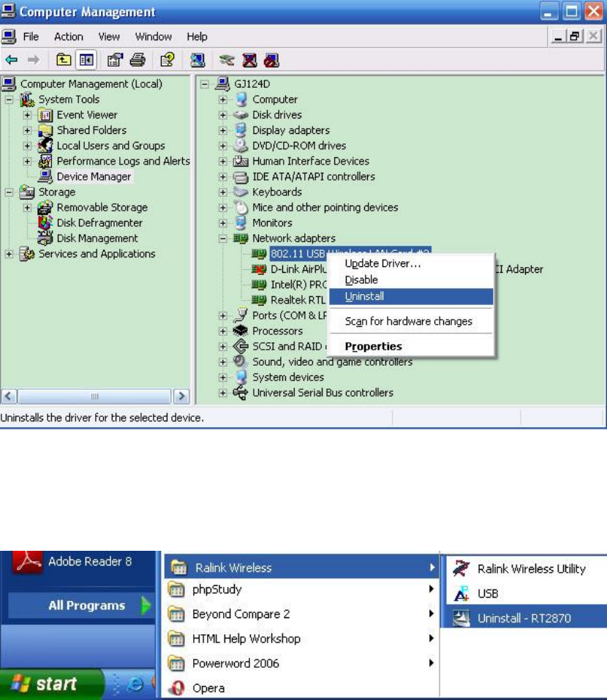Restore the inner MMC child window

click(574, 37)
